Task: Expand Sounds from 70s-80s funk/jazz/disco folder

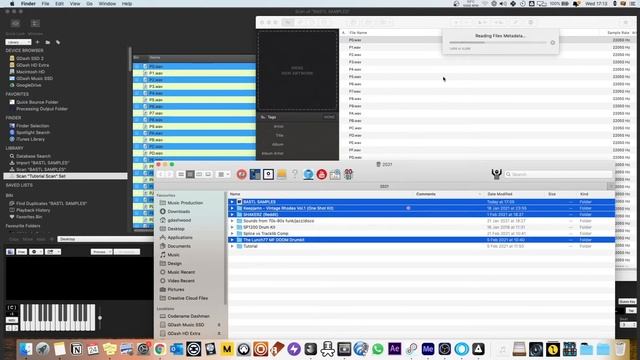Action: 232,221
